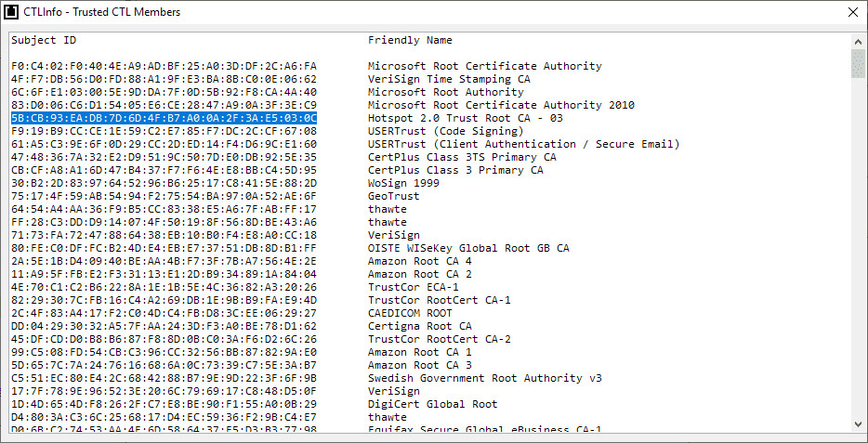Click subject ID 6C:6F:E1:03:00:5E
868x443 pixels.
pyautogui.click(x=164, y=92)
